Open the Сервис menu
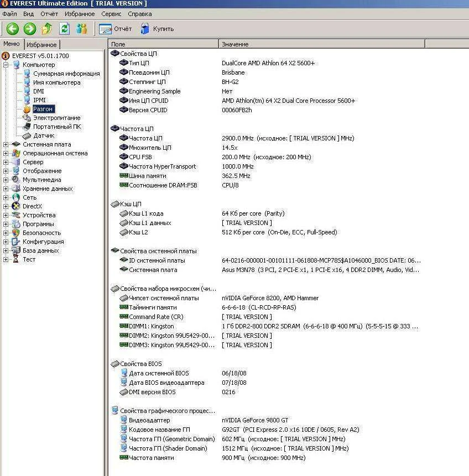 (111, 14)
